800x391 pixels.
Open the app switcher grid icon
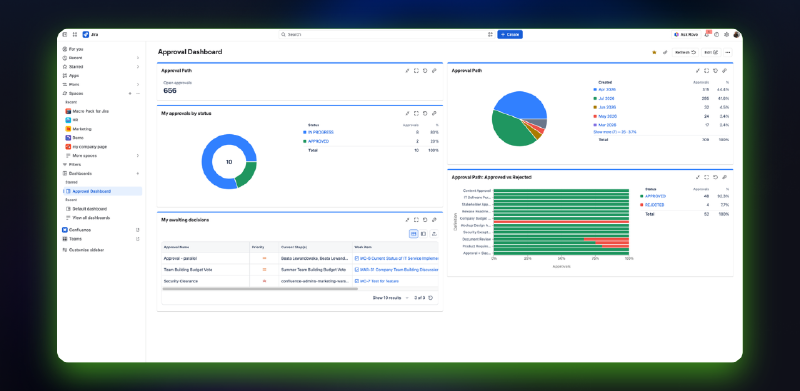(x=75, y=35)
